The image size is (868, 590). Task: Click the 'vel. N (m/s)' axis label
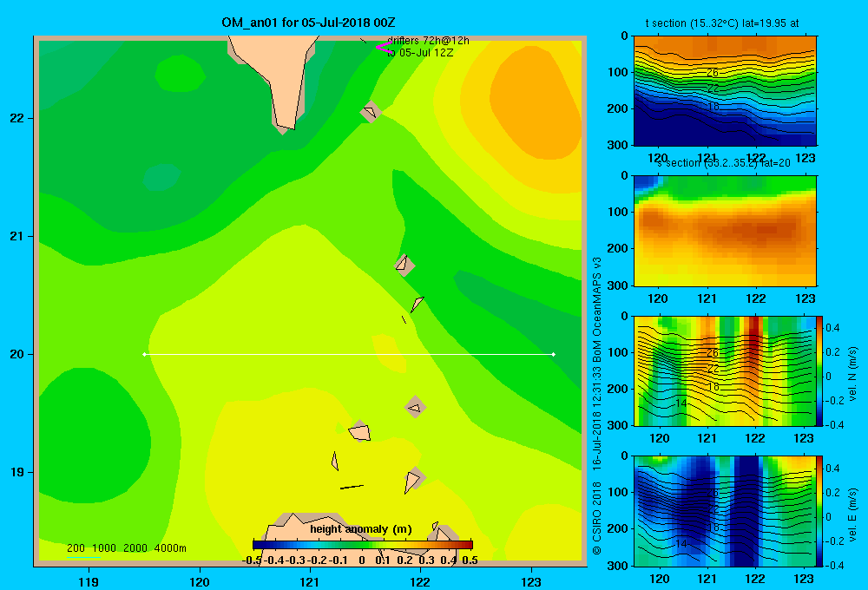coord(852,374)
